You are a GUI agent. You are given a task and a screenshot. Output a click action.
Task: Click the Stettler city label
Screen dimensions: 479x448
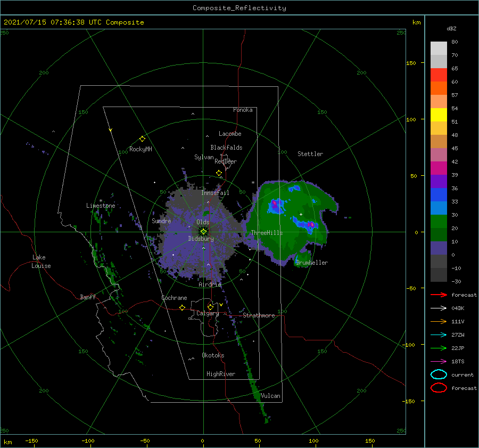point(310,154)
